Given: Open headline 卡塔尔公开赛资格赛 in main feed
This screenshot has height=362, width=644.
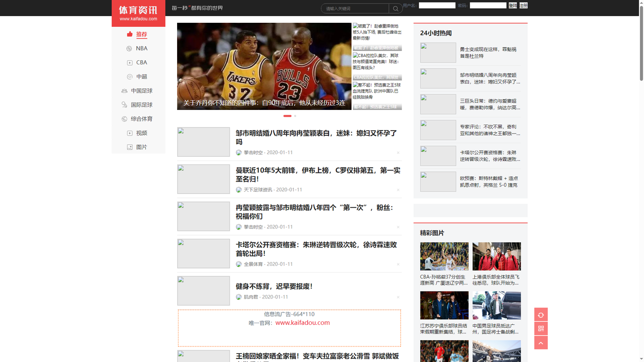Looking at the screenshot, I should click(x=316, y=249).
